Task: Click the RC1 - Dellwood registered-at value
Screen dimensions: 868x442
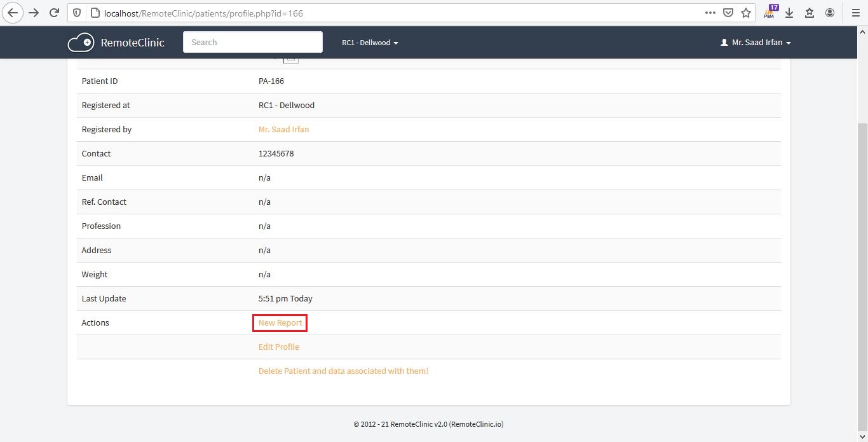Action: tap(287, 106)
